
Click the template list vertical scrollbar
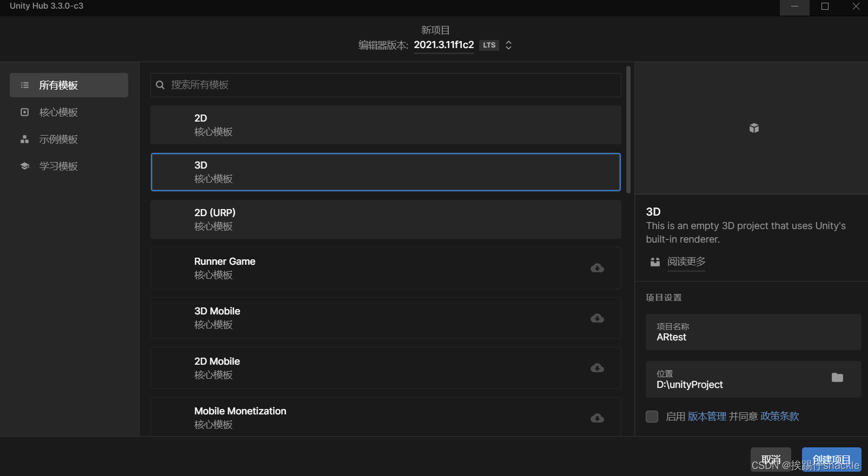[628, 130]
